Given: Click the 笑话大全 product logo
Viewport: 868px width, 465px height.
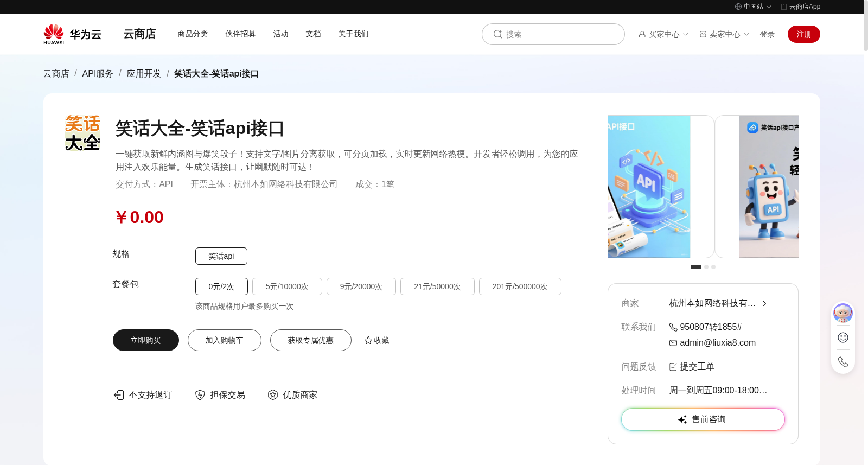Looking at the screenshot, I should (82, 132).
